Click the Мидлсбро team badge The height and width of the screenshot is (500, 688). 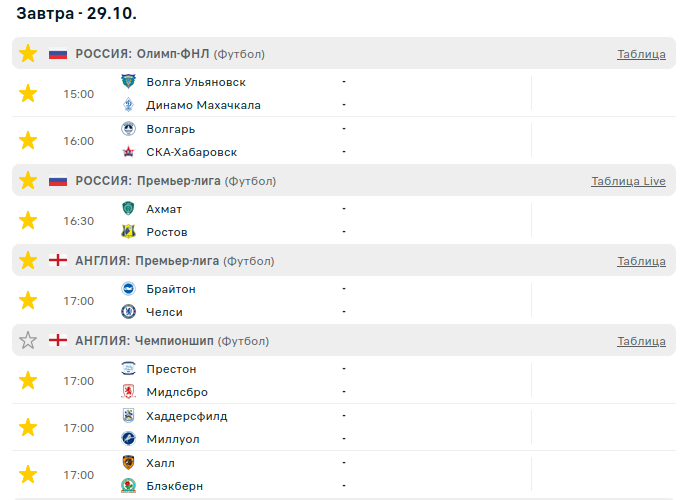pos(128,392)
